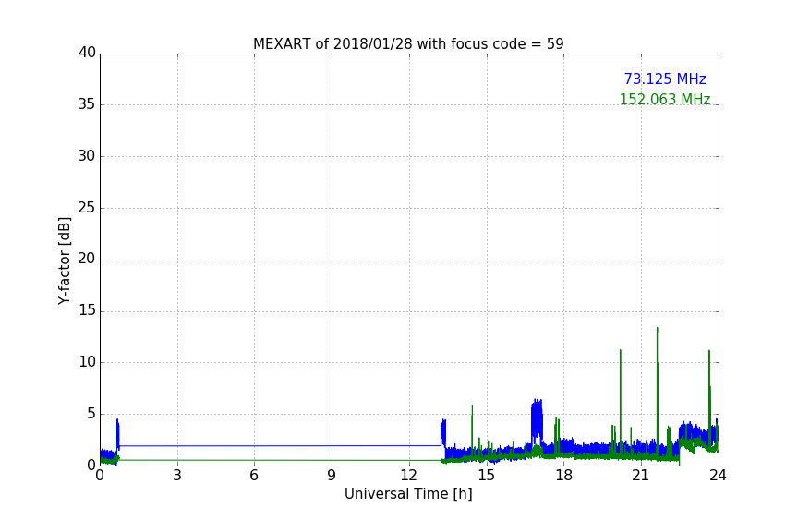The image size is (798, 532).
Task: Click the 10 tick label on the y-axis
Action: (x=87, y=362)
